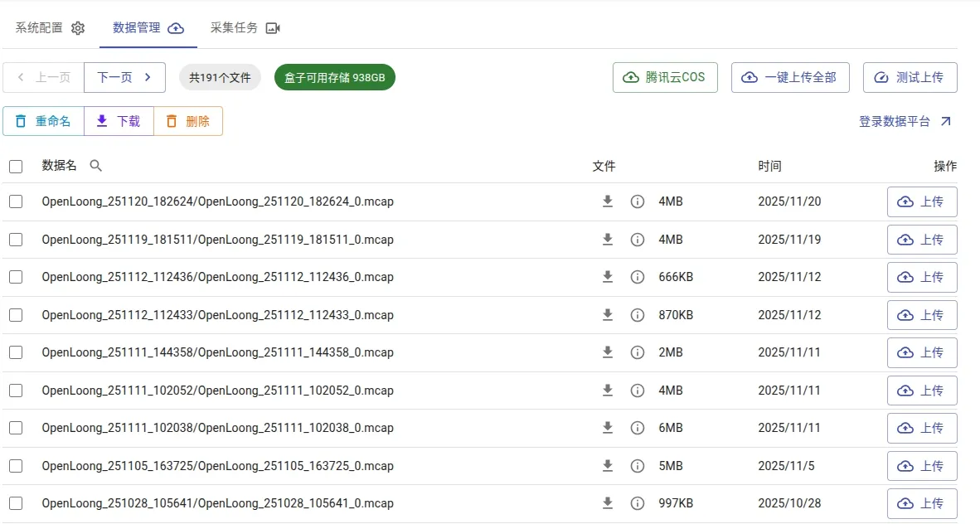Click the 腾讯云COS button

pos(664,78)
